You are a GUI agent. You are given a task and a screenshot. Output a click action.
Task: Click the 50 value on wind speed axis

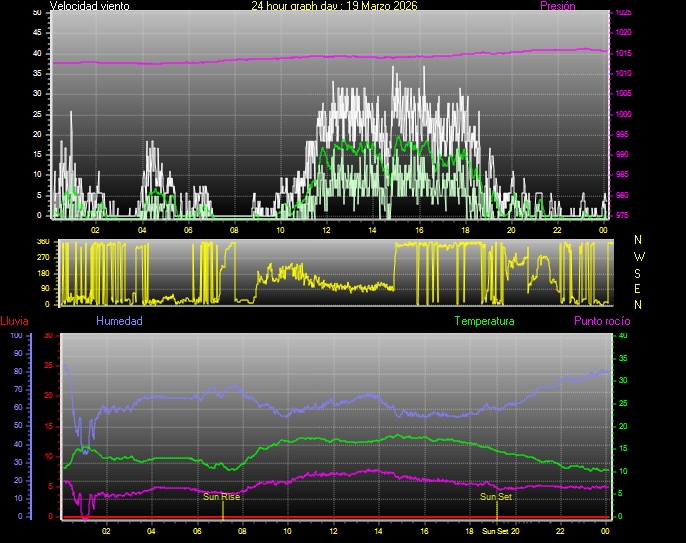(37, 12)
